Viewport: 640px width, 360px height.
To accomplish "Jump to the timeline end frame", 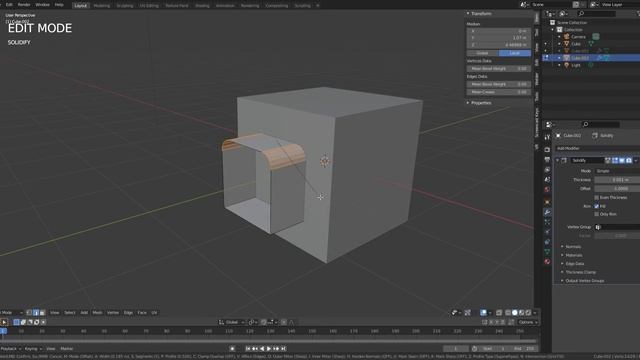I will 283,349.
